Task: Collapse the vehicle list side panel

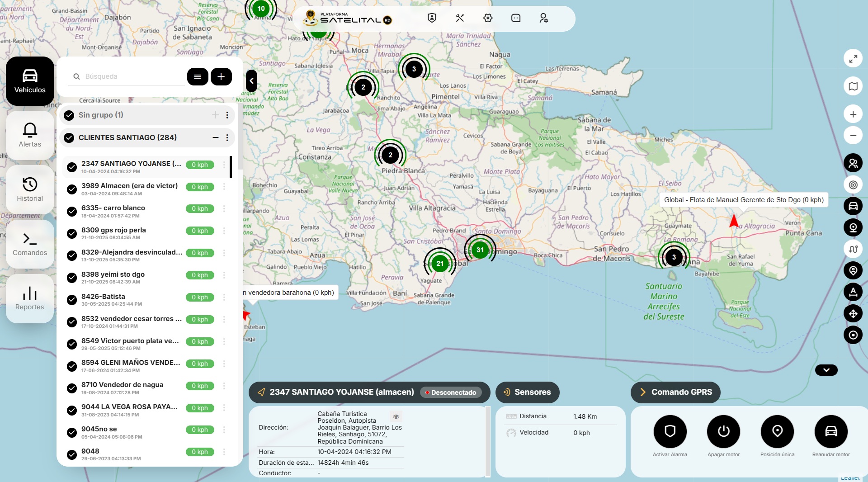Action: (x=251, y=81)
